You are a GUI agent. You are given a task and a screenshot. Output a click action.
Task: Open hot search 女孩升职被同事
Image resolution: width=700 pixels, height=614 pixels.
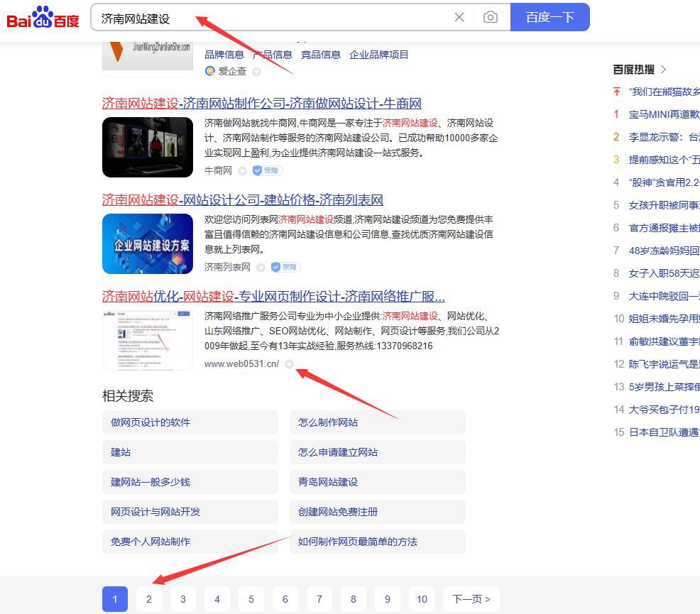(665, 205)
